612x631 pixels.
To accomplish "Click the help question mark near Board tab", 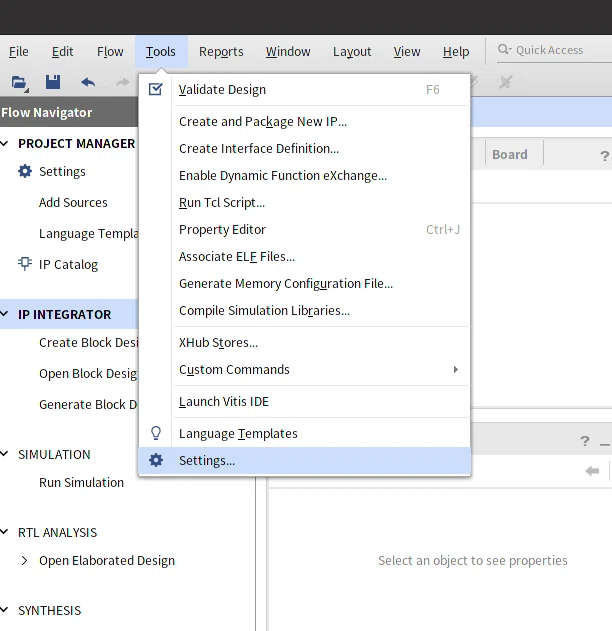I will [x=604, y=156].
